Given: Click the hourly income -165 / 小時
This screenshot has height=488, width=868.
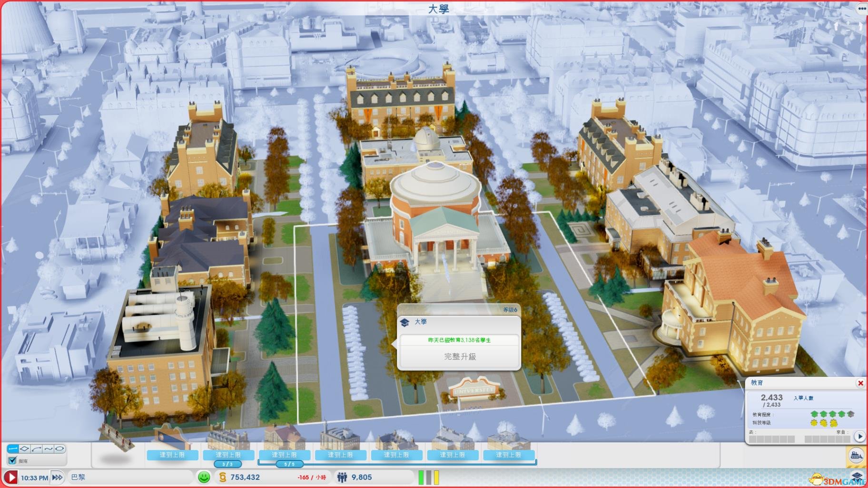Looking at the screenshot, I should coord(312,477).
